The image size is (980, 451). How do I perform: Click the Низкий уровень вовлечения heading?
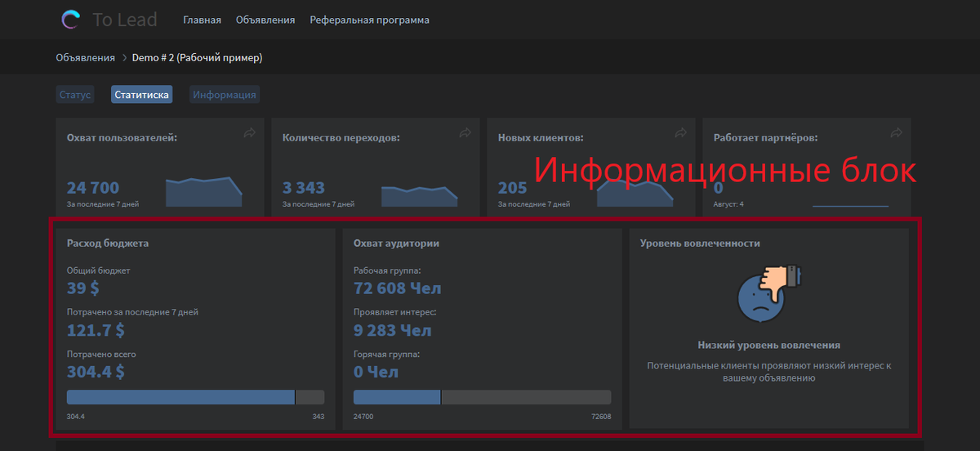coord(768,346)
